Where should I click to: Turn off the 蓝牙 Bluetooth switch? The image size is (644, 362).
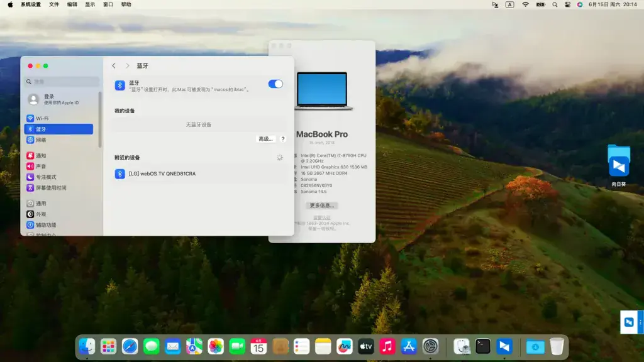point(275,84)
